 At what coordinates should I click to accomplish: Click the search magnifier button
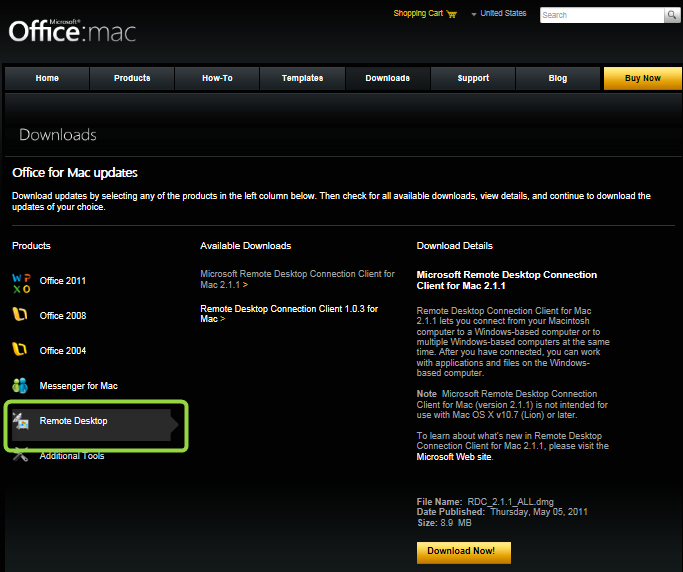pyautogui.click(x=672, y=15)
